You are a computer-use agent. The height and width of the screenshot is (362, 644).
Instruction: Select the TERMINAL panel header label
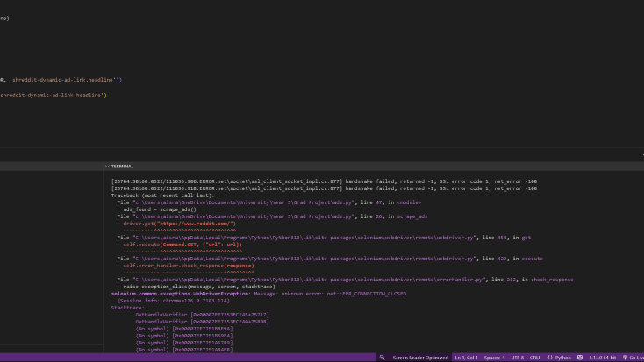pos(122,167)
